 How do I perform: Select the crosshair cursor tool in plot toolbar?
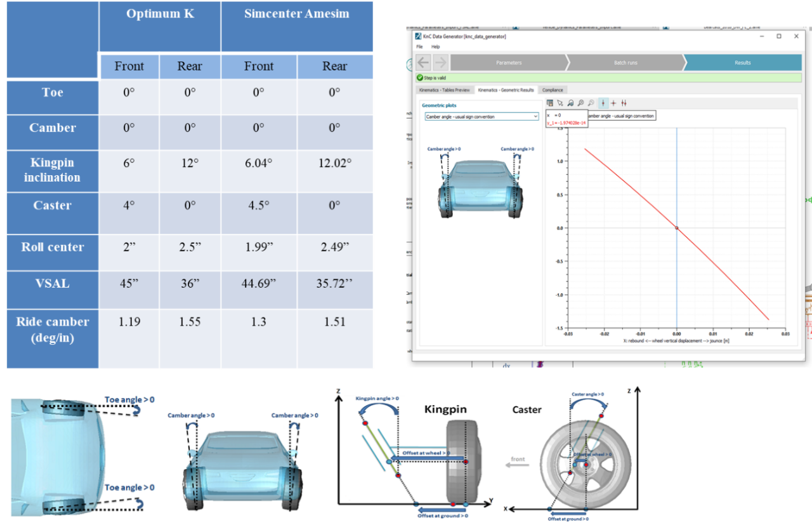pyautogui.click(x=613, y=103)
